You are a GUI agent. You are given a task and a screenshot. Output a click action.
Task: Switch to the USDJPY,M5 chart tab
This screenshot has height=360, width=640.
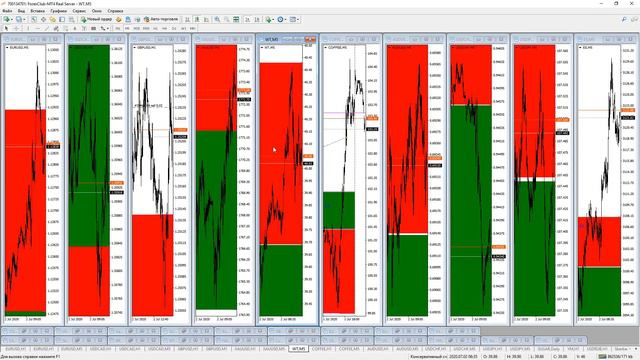520,349
